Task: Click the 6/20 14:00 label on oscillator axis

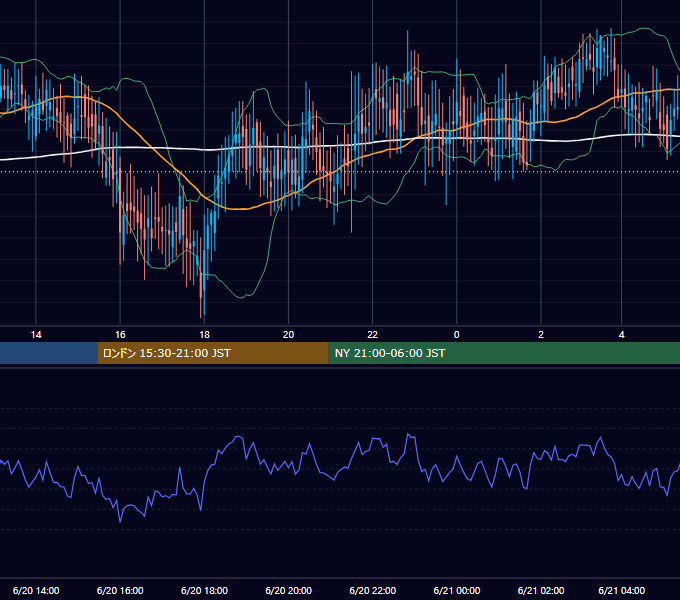Action: pos(36,590)
